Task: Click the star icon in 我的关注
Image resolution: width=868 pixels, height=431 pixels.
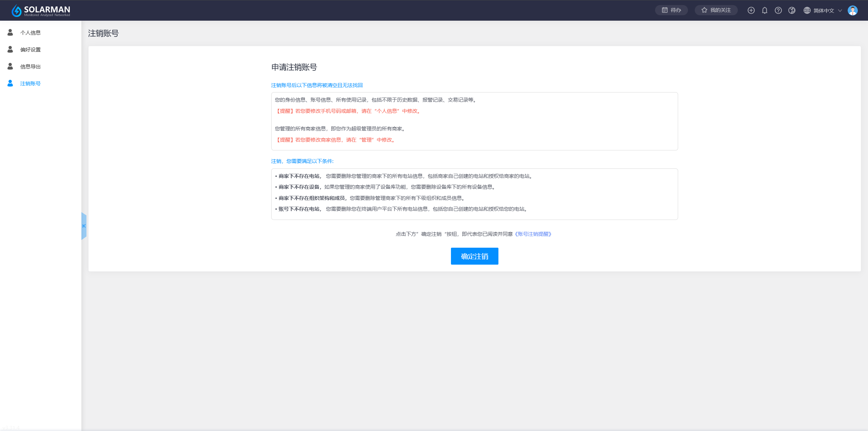Action: (x=704, y=10)
